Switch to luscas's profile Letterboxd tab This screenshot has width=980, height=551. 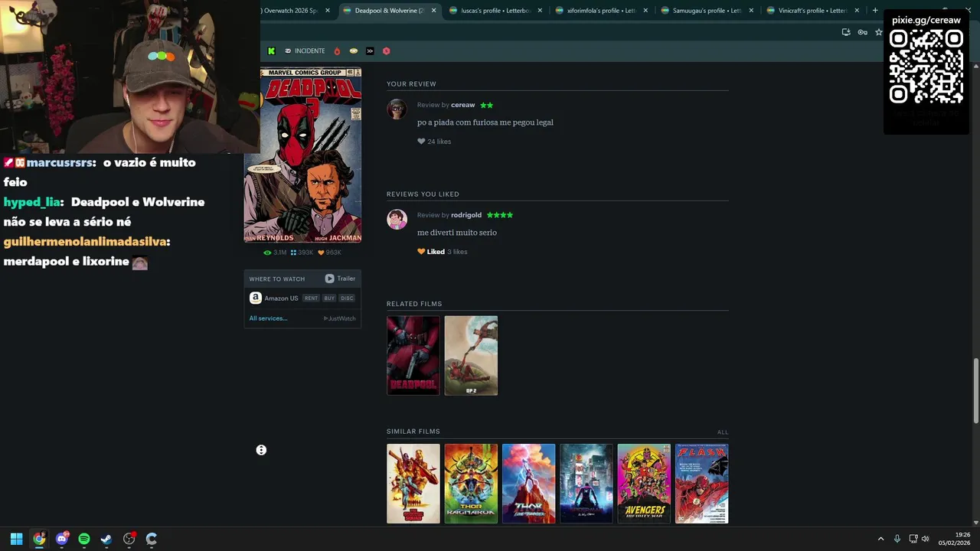point(495,11)
